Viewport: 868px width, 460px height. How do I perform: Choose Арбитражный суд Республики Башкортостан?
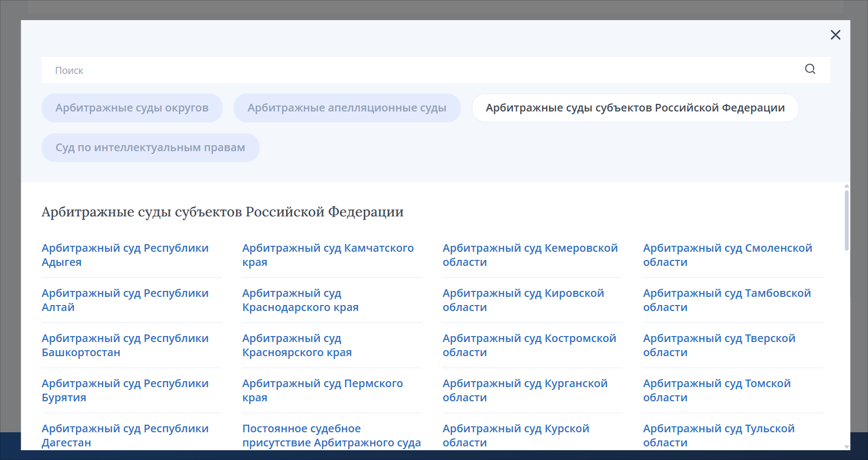point(125,345)
